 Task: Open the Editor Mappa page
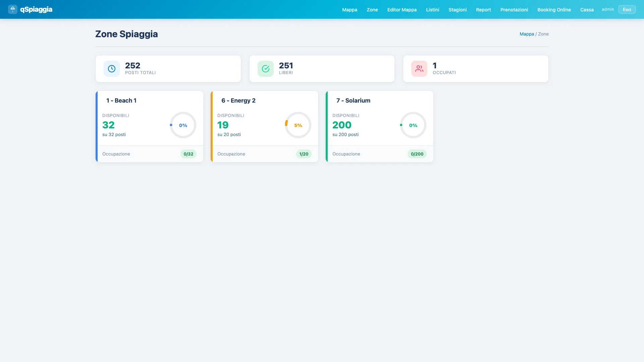tap(401, 9)
